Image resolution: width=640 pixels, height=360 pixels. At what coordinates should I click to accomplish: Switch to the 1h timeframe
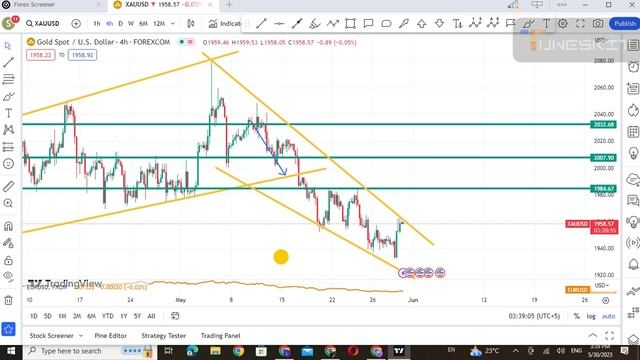tap(97, 24)
